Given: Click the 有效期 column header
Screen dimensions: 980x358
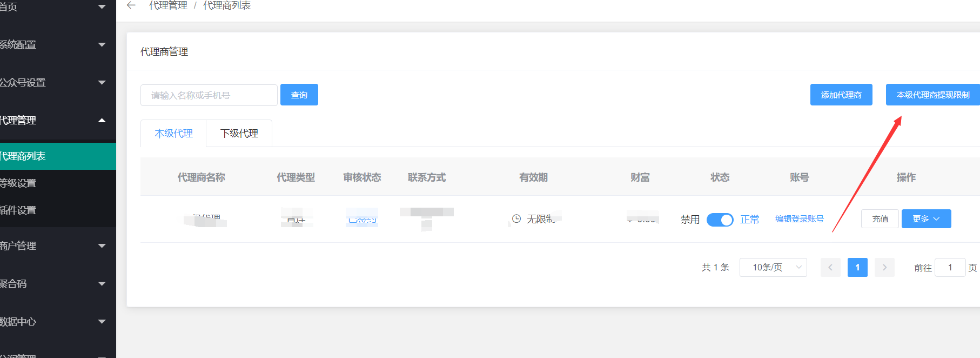Looking at the screenshot, I should click(x=534, y=177).
